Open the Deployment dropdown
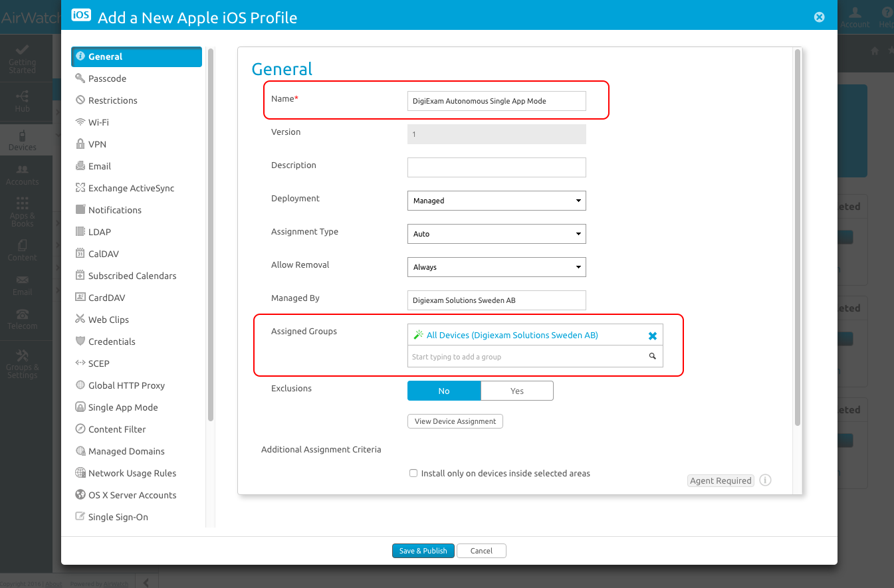The image size is (894, 588). (497, 201)
